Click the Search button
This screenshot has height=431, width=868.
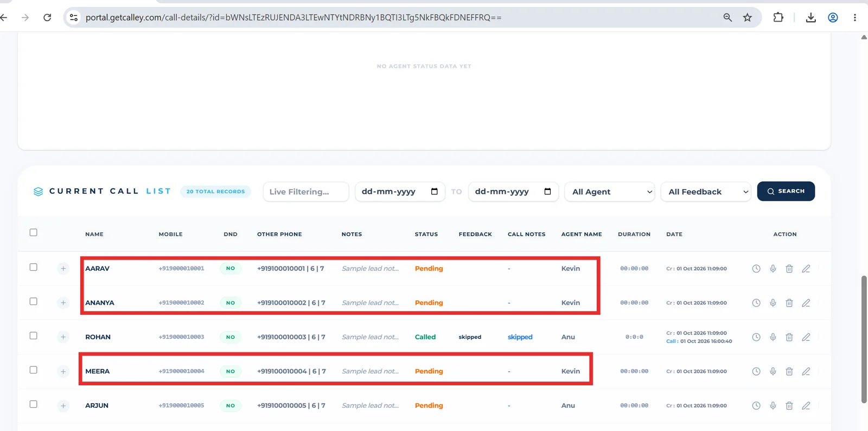786,191
